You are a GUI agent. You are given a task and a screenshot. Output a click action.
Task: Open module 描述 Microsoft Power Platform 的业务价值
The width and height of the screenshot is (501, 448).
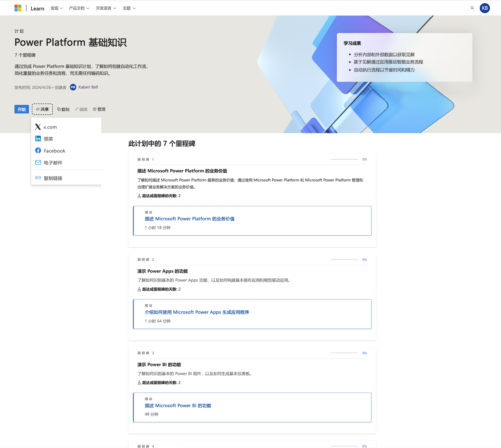[x=189, y=219]
